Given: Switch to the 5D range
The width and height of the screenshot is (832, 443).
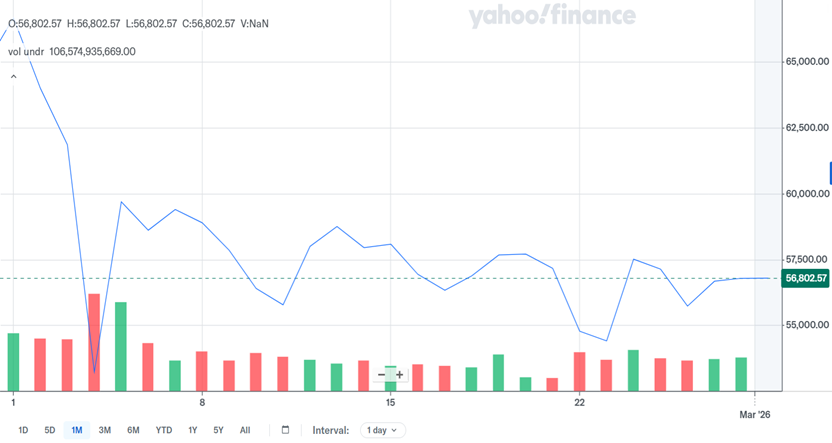Looking at the screenshot, I should [49, 430].
